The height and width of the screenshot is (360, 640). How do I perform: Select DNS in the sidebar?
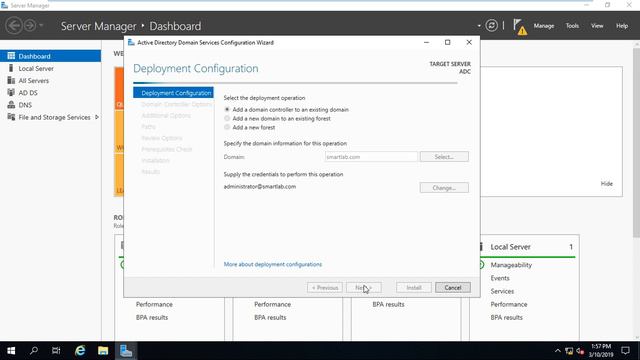coord(50,105)
